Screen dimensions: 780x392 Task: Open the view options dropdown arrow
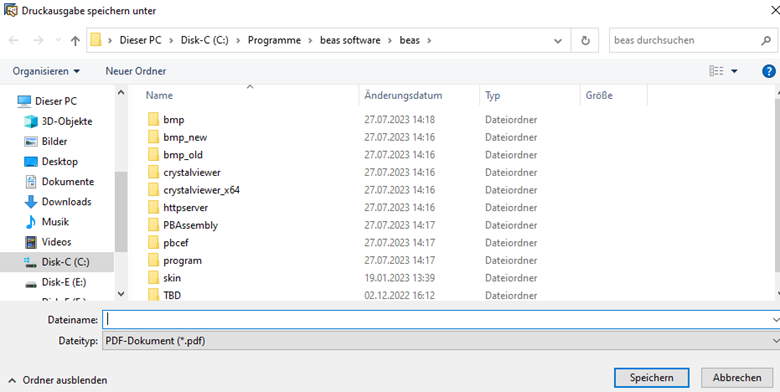tap(734, 71)
